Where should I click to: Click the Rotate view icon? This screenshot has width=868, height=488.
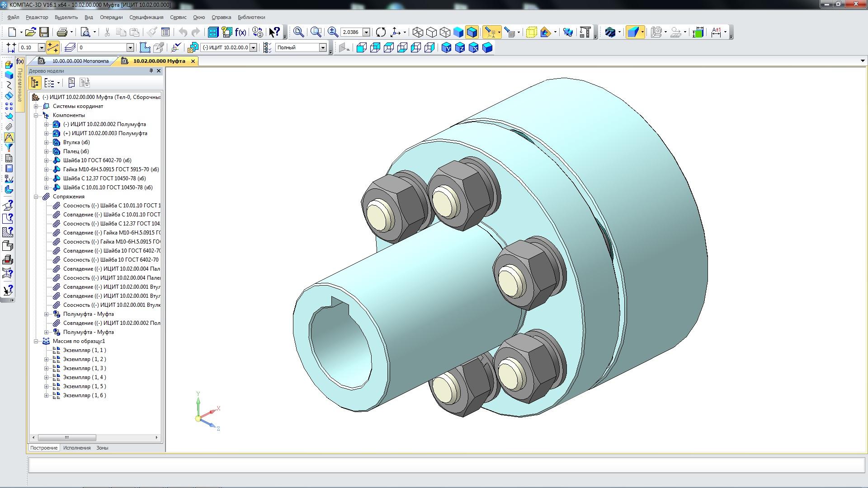381,32
